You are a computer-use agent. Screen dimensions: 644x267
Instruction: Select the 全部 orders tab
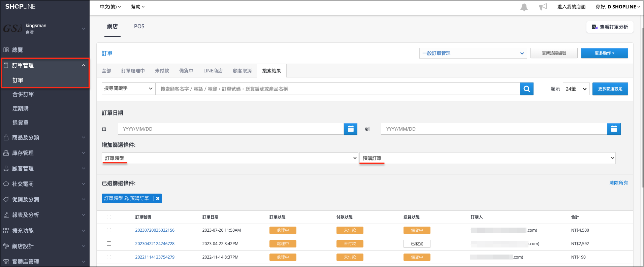point(106,71)
